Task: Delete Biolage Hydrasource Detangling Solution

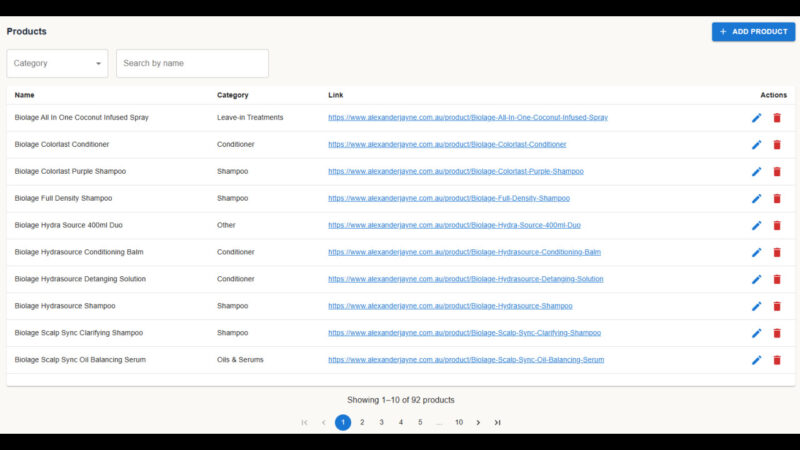Action: (777, 280)
